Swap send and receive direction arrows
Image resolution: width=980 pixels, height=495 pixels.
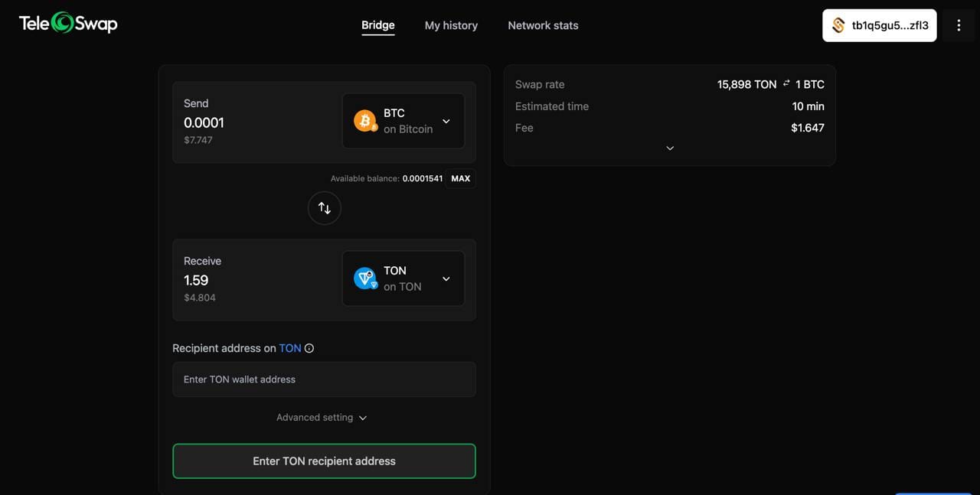[325, 208]
